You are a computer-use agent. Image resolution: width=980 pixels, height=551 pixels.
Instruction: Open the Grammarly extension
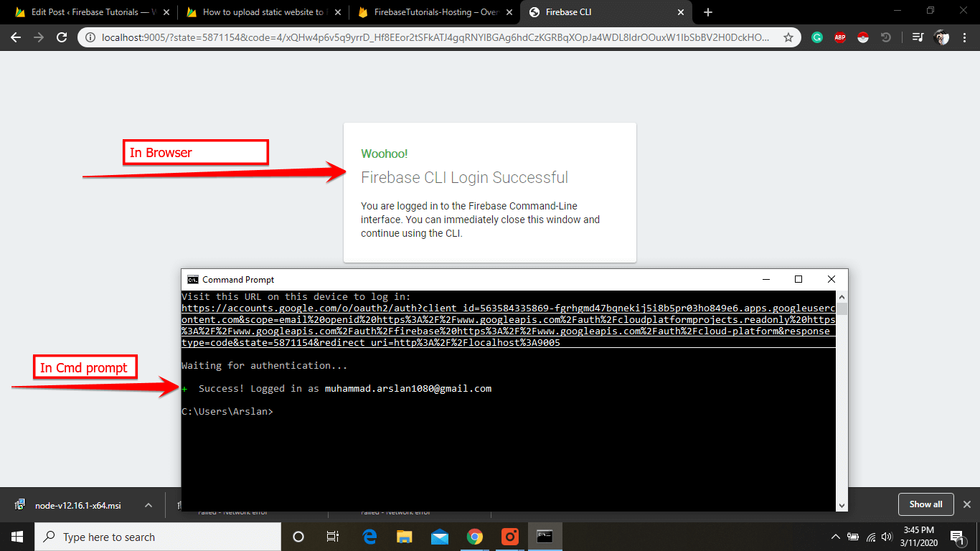click(x=817, y=37)
